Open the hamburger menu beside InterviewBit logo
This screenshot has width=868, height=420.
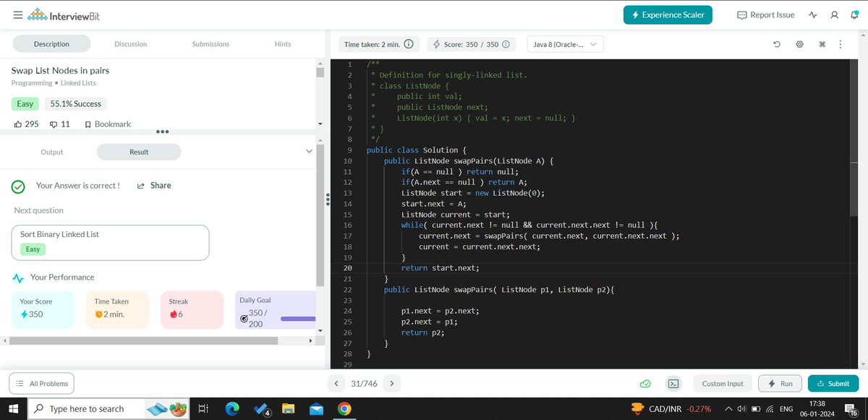(x=17, y=14)
